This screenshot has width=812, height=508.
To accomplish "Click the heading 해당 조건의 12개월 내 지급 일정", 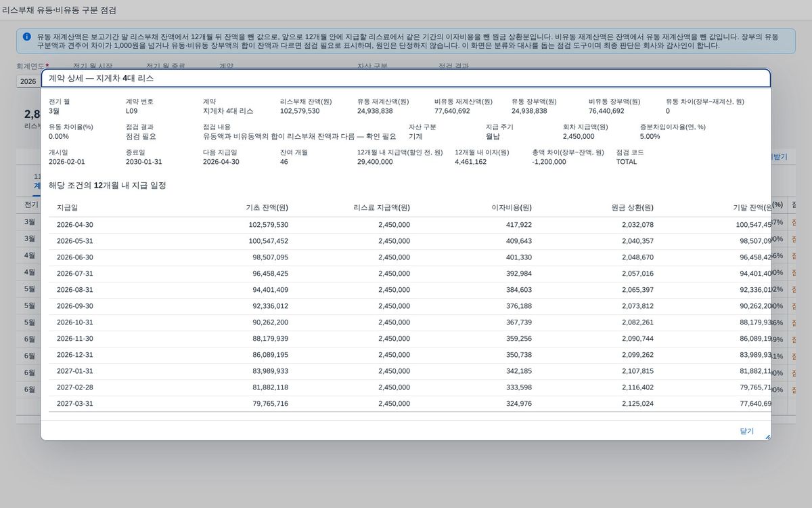I will coord(108,185).
